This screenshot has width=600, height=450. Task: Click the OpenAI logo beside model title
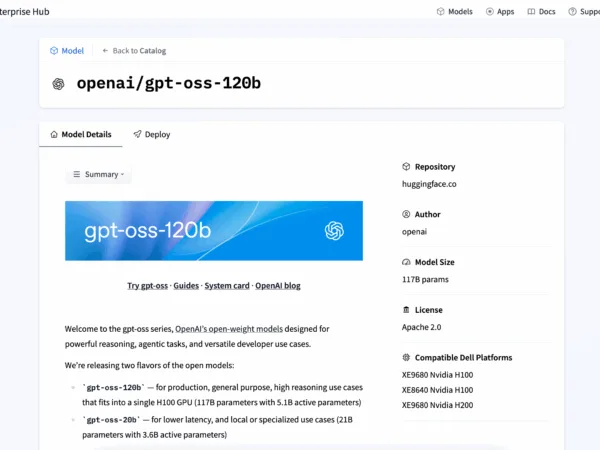pyautogui.click(x=59, y=84)
